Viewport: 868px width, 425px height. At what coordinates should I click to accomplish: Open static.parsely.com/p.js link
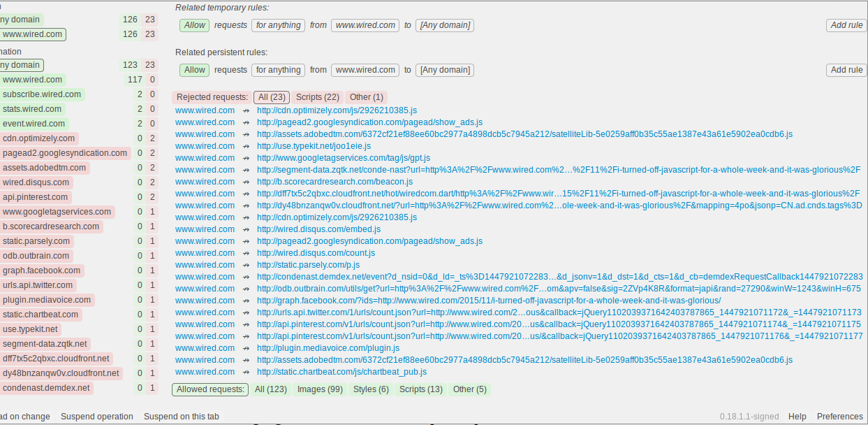click(x=308, y=265)
